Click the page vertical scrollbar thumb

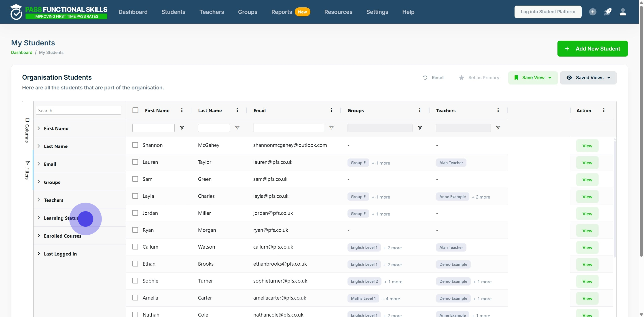pyautogui.click(x=641, y=131)
